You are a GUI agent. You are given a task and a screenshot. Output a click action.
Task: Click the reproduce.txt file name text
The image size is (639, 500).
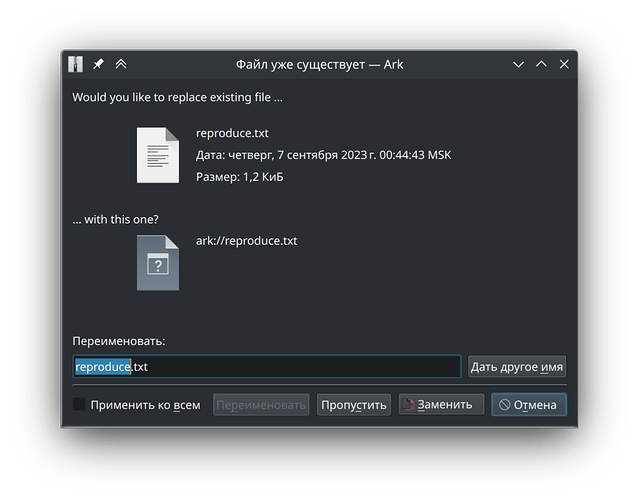coord(232,133)
